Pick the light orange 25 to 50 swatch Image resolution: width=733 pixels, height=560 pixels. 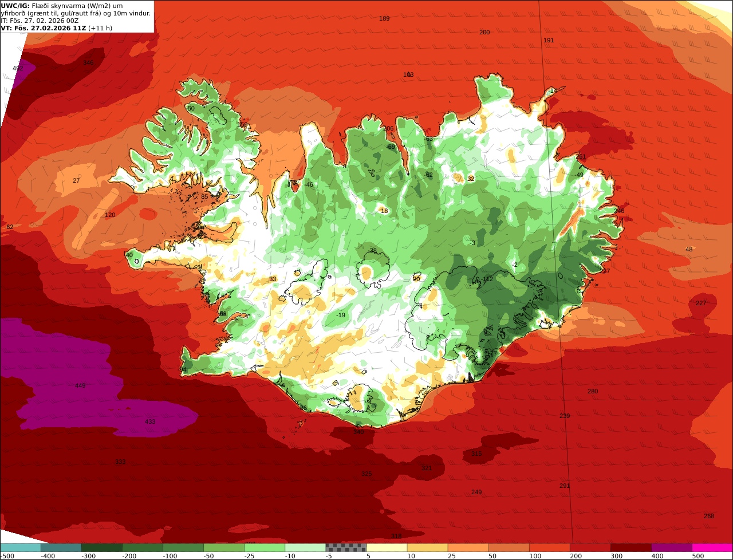(x=468, y=547)
